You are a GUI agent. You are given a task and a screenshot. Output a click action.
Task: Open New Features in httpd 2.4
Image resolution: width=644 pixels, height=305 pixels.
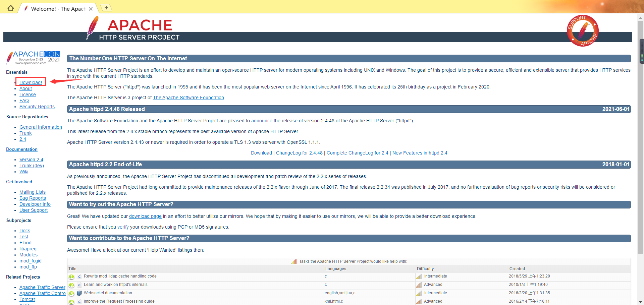click(x=420, y=153)
